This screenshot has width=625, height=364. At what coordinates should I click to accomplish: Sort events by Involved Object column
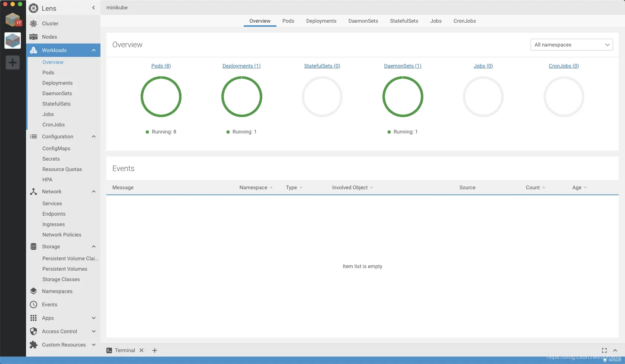[352, 188]
